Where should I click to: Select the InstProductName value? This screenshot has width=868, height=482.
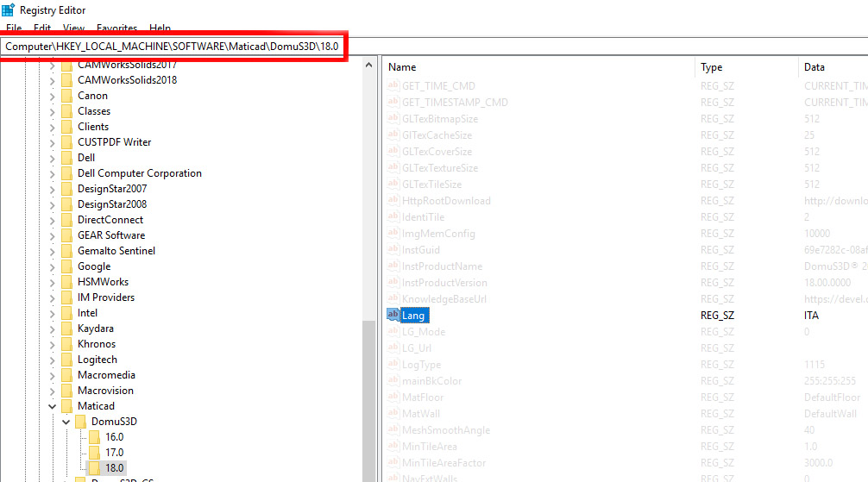click(442, 266)
